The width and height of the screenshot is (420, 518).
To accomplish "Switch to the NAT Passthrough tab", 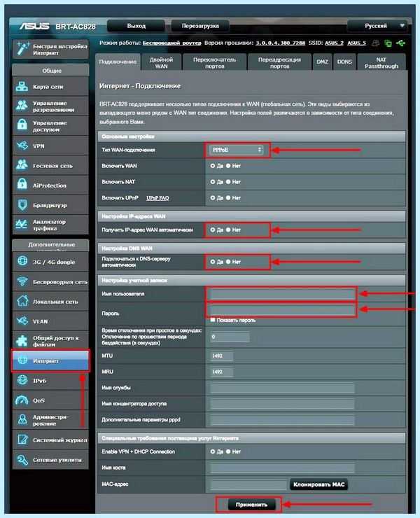I will coord(381,62).
